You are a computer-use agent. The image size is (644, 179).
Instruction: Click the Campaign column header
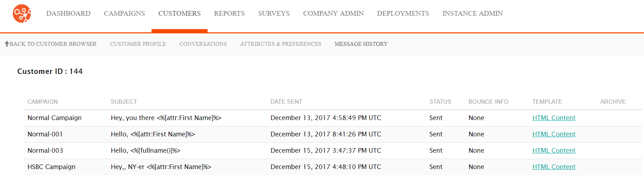click(43, 102)
